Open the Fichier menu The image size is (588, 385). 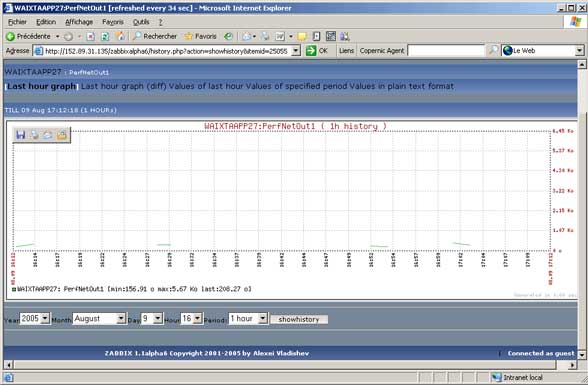click(x=17, y=22)
